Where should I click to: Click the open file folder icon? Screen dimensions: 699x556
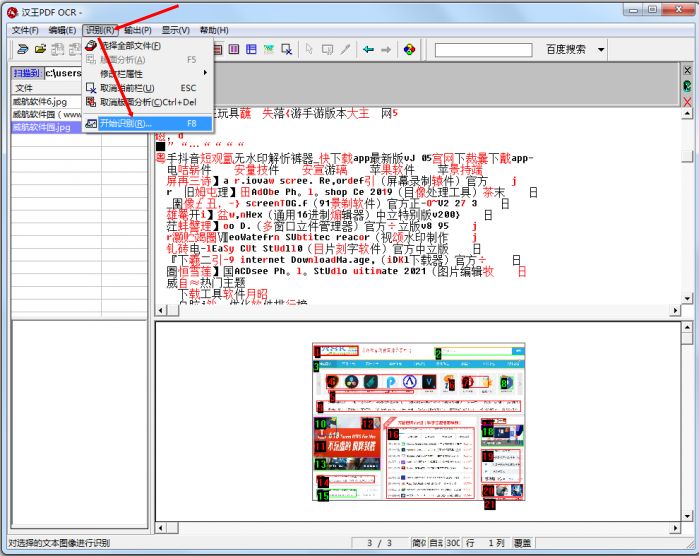(40, 49)
